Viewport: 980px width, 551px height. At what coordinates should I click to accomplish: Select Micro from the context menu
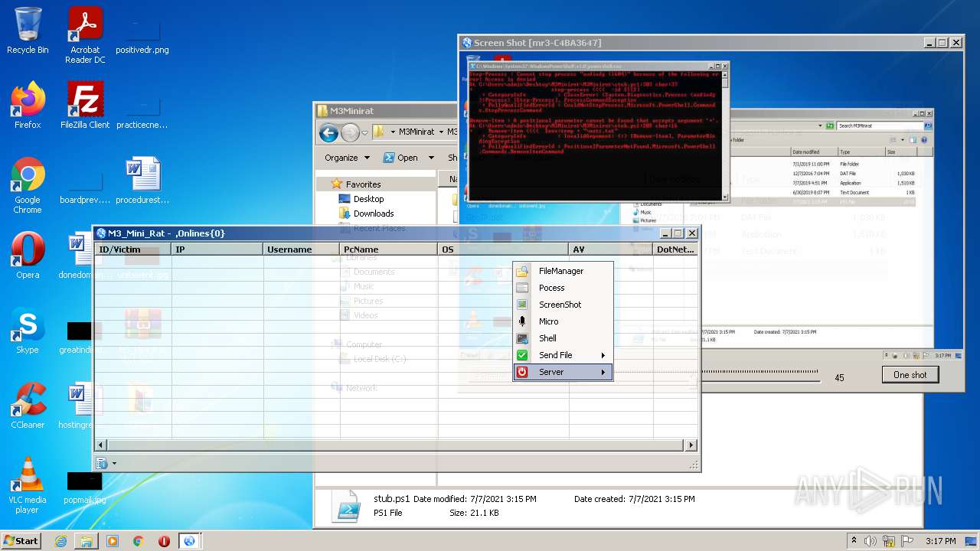point(563,321)
